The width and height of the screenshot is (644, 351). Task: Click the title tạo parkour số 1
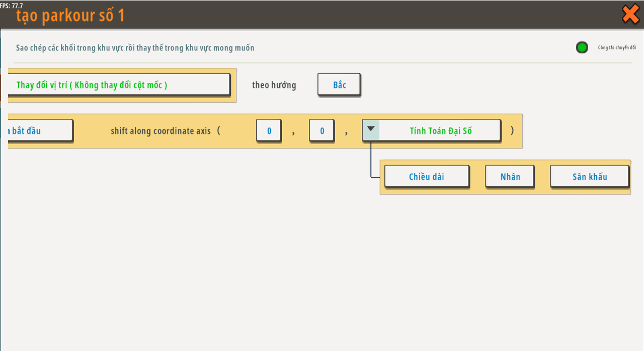pos(70,16)
